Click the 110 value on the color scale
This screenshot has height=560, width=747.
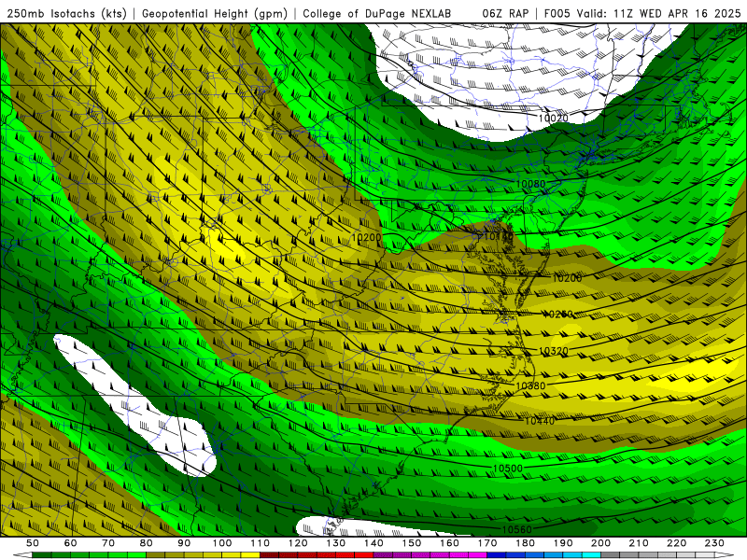(x=261, y=543)
